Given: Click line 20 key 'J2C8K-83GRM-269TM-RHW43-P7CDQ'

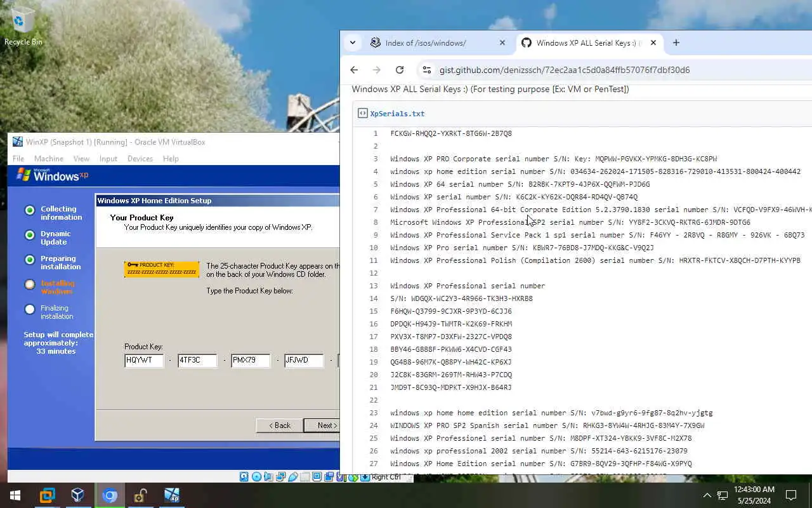Looking at the screenshot, I should [x=451, y=375].
